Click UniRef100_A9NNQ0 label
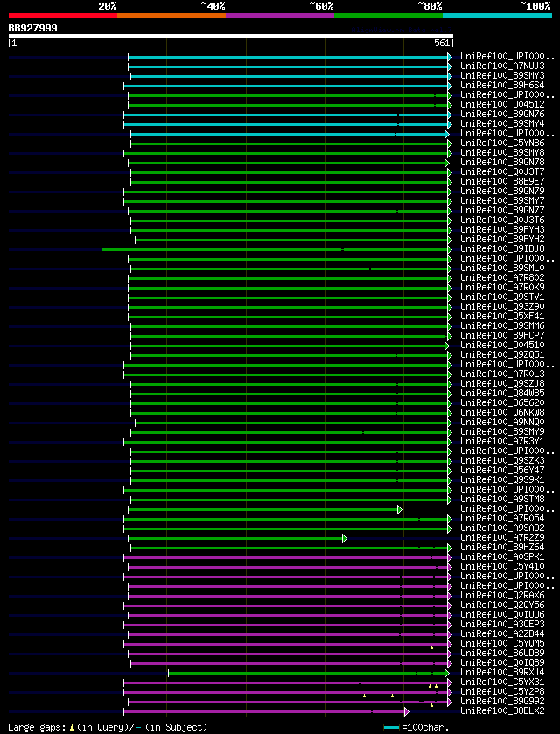The image size is (560, 734). click(x=502, y=423)
